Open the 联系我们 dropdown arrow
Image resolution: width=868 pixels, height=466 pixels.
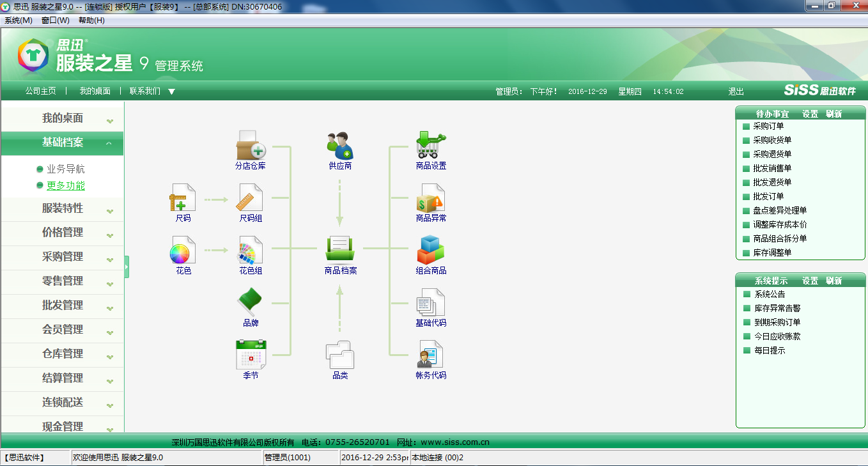point(171,91)
